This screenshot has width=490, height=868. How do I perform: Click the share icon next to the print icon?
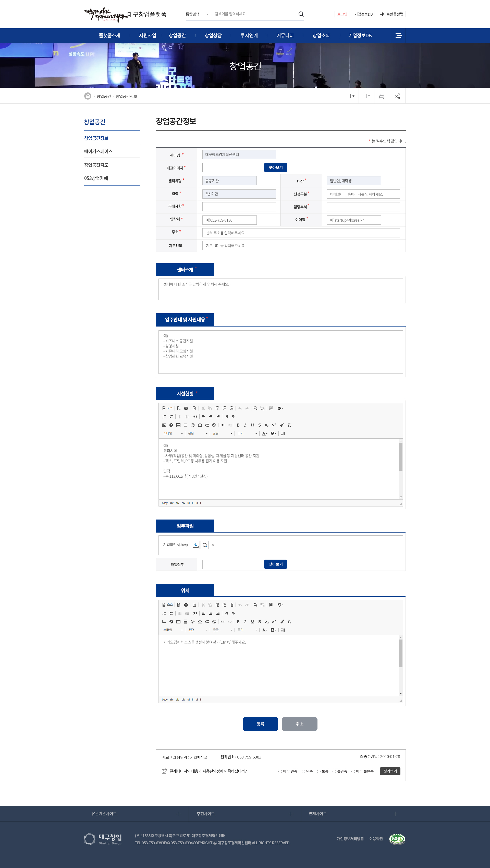[397, 96]
